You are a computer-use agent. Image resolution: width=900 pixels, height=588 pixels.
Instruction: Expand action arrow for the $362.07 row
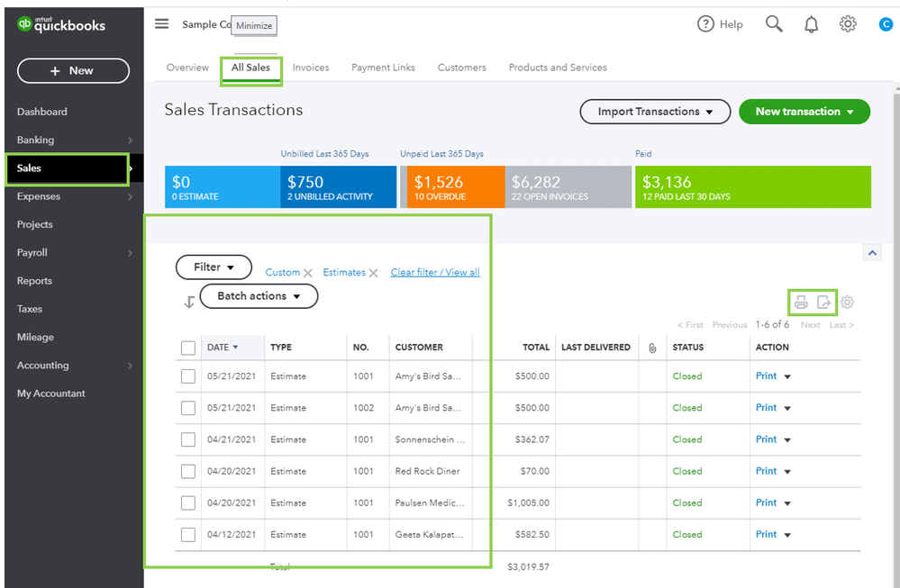787,440
